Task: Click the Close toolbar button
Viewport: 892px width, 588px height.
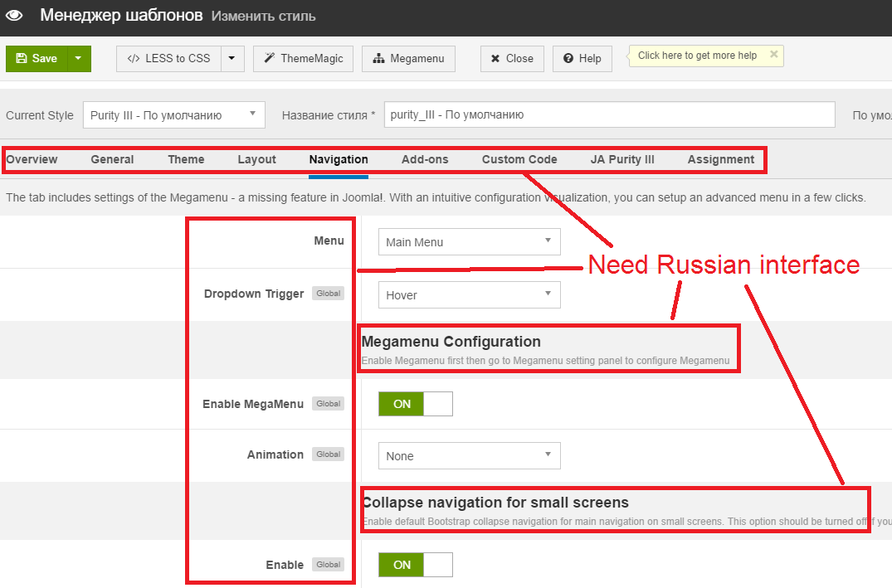Action: pyautogui.click(x=512, y=59)
